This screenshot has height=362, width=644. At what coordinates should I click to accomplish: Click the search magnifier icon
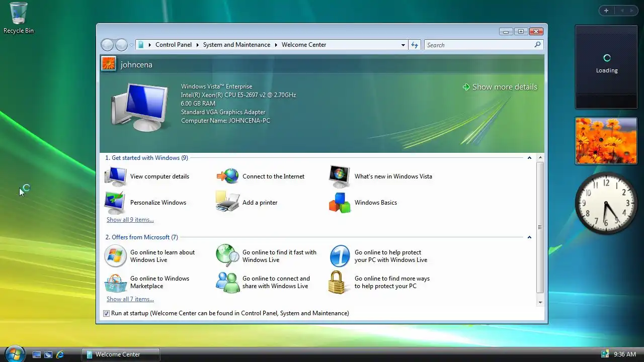(537, 45)
